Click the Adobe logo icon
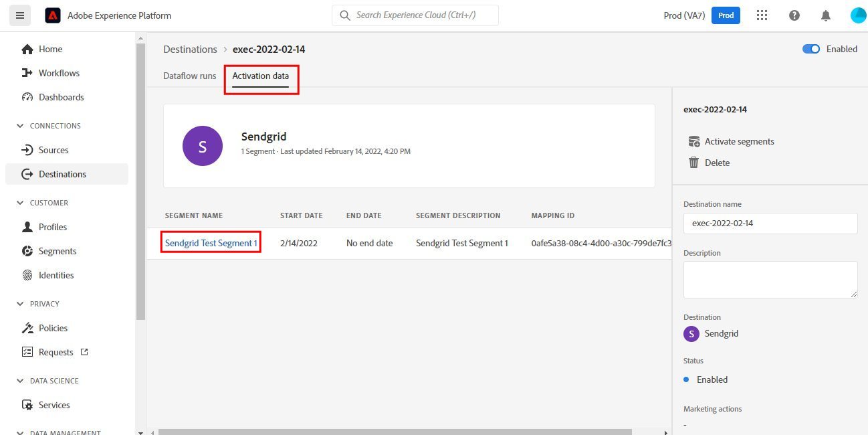Viewport: 868px width, 435px height. (x=53, y=15)
